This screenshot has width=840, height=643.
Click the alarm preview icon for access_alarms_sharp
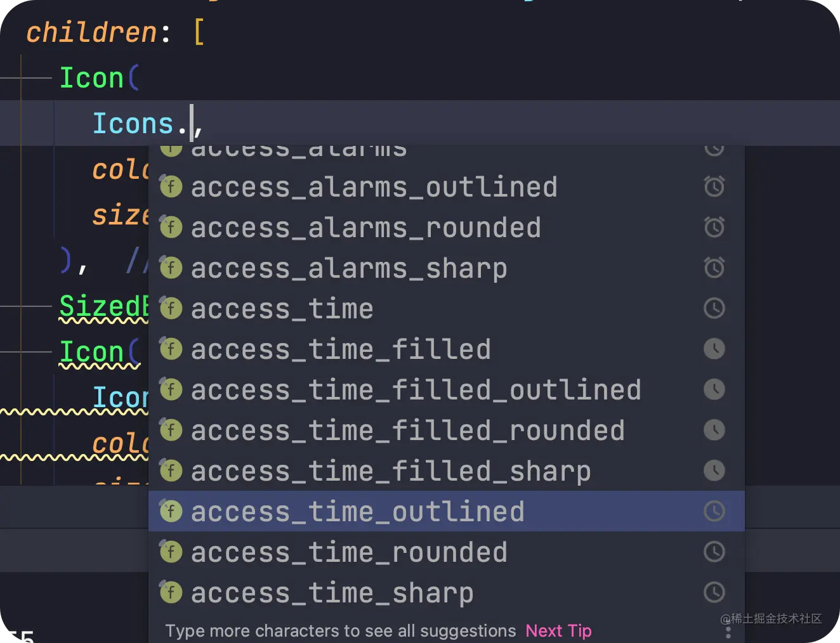(x=714, y=268)
